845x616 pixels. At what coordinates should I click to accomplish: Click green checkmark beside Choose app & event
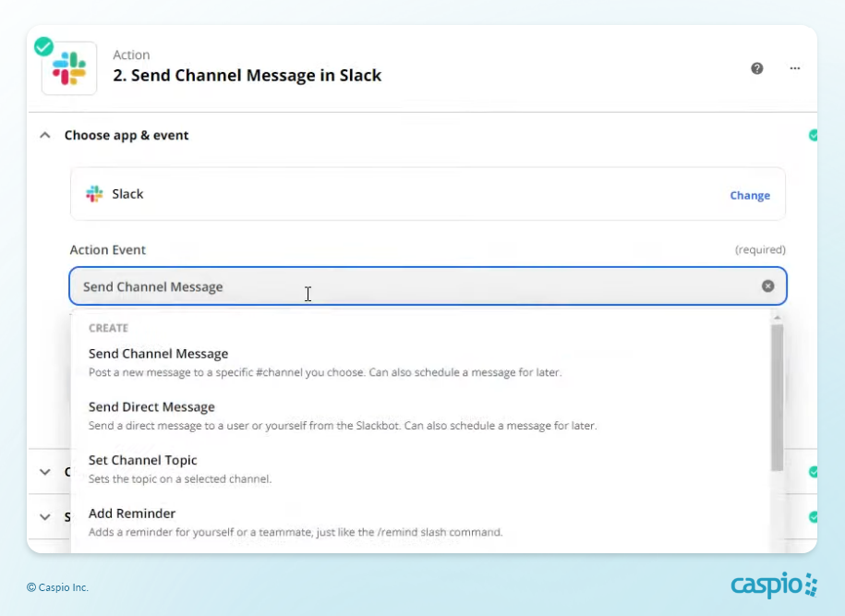(813, 135)
